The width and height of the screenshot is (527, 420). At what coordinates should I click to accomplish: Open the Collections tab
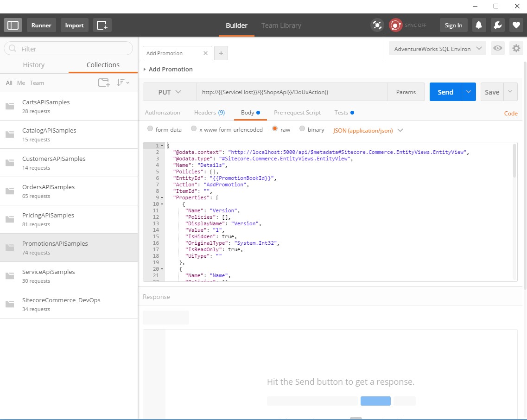tap(103, 65)
